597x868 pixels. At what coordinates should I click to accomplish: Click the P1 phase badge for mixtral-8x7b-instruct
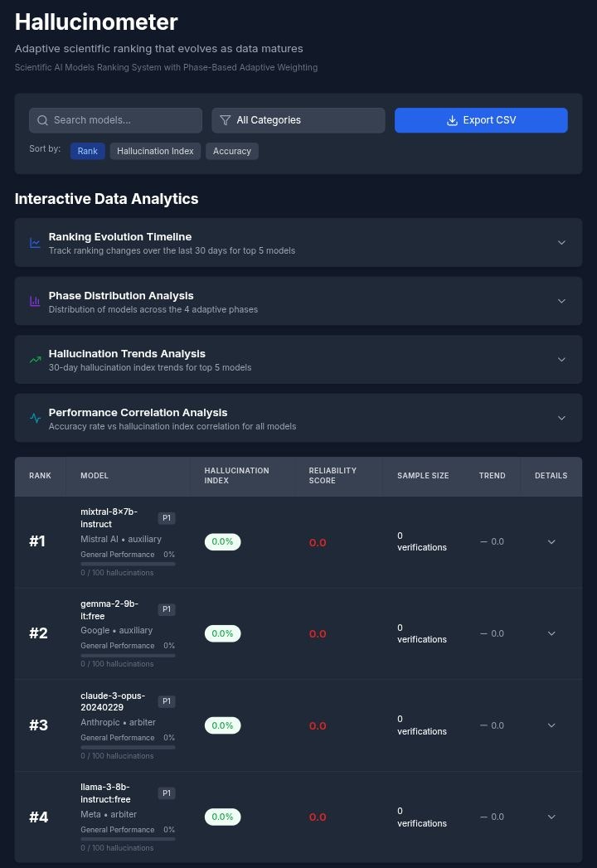tap(167, 518)
